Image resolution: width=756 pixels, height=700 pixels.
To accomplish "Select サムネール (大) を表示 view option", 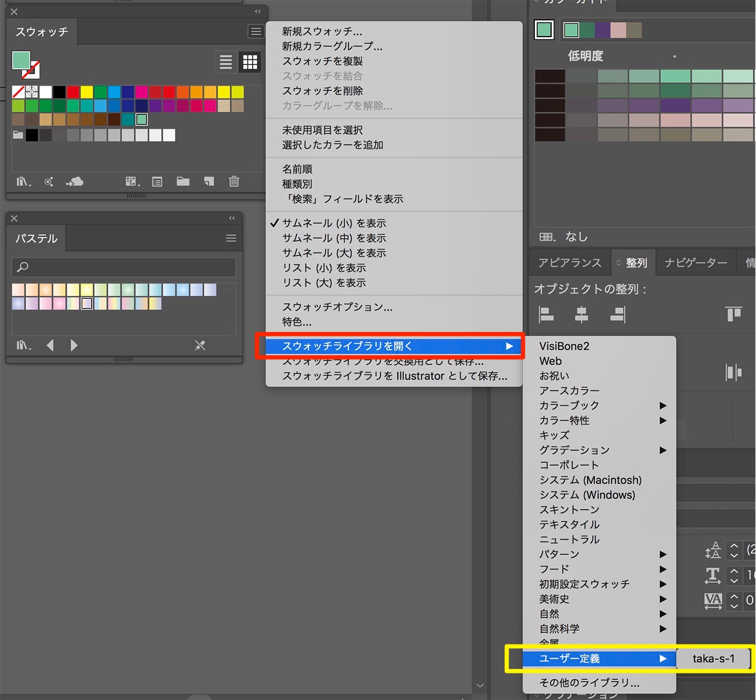I will pyautogui.click(x=394, y=253).
